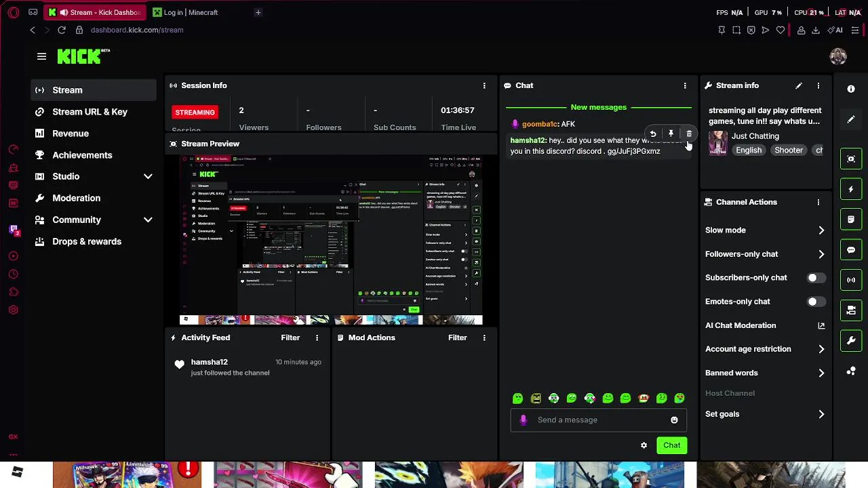Open the Activity Feed Filter dropdown
The width and height of the screenshot is (868, 488).
click(290, 338)
